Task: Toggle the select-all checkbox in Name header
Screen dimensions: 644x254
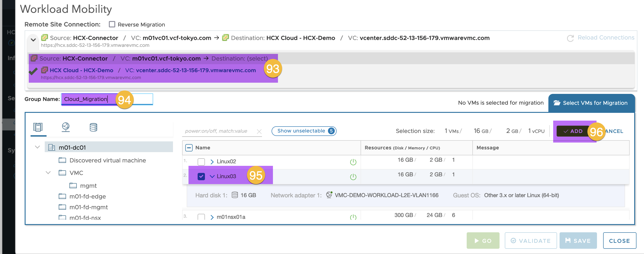Action: [189, 148]
